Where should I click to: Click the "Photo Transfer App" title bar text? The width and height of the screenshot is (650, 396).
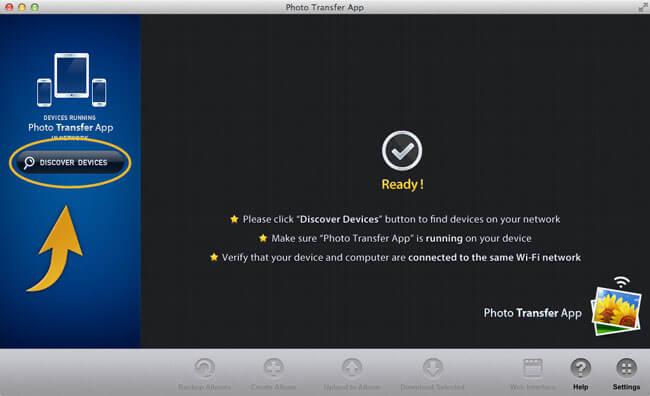(325, 7)
